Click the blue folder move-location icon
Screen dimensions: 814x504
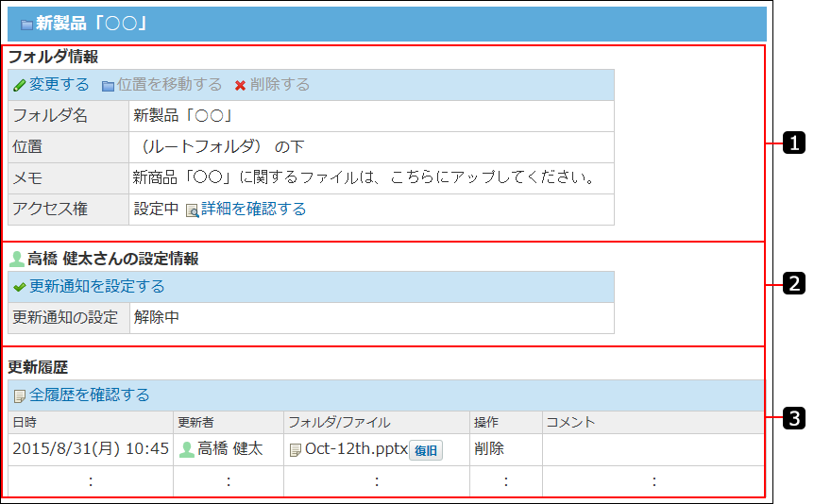[108, 86]
